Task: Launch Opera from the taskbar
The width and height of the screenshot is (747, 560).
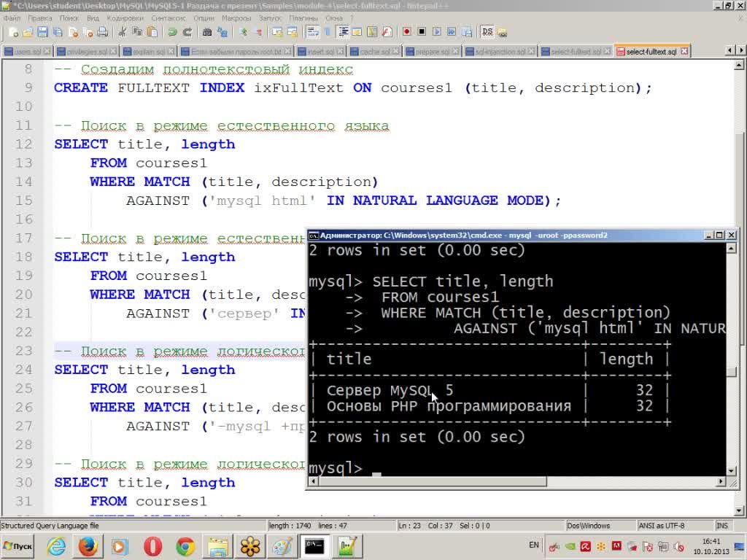Action: coord(152,546)
